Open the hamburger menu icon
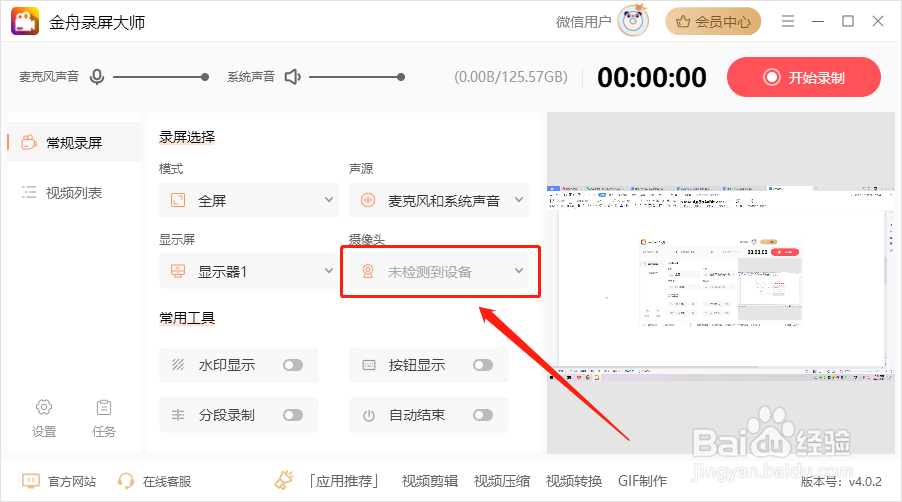The image size is (902, 502). (788, 21)
